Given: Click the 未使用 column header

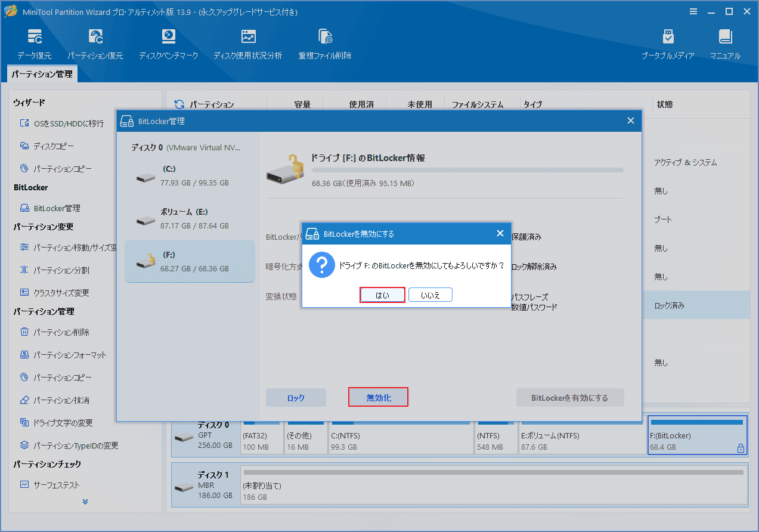Looking at the screenshot, I should [x=420, y=104].
